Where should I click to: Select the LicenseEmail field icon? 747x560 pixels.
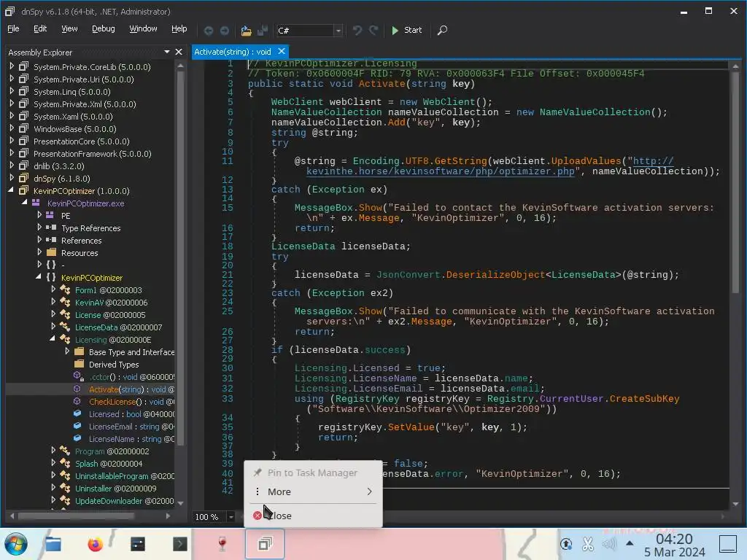tap(77, 426)
